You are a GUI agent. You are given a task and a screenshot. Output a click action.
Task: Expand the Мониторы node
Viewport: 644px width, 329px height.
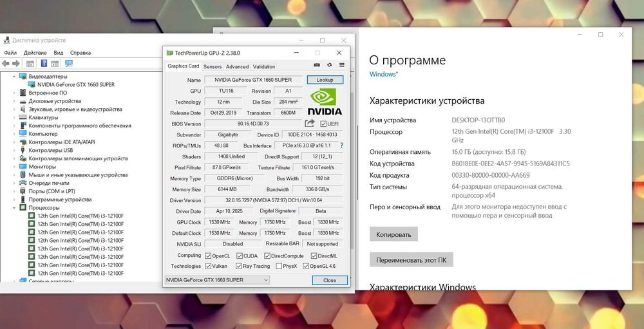coord(14,167)
